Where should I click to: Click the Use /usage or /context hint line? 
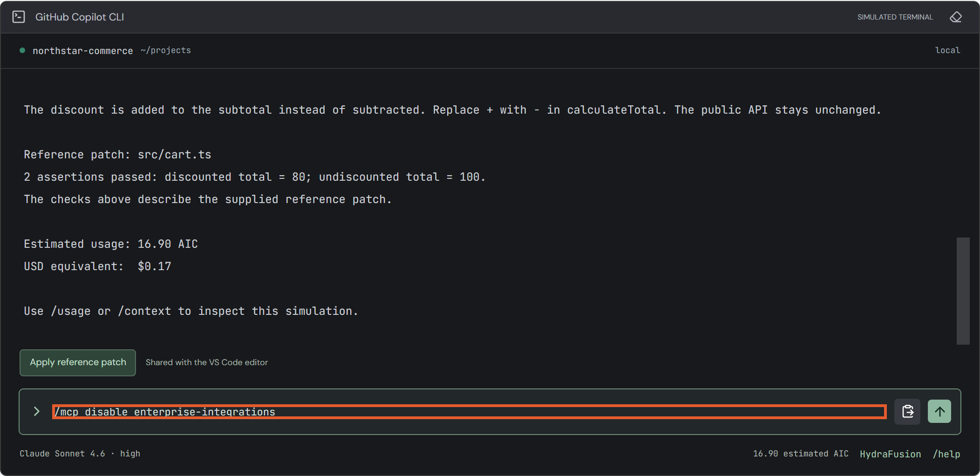coord(191,311)
